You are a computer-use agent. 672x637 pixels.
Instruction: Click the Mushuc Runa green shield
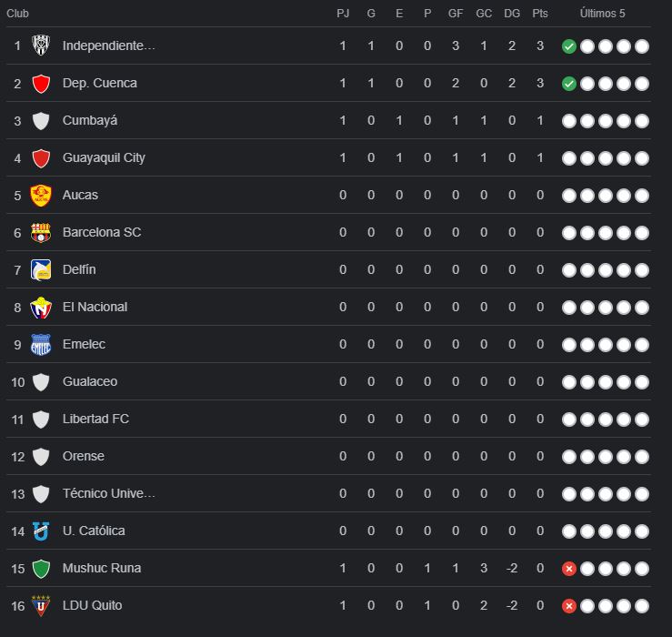click(40, 568)
